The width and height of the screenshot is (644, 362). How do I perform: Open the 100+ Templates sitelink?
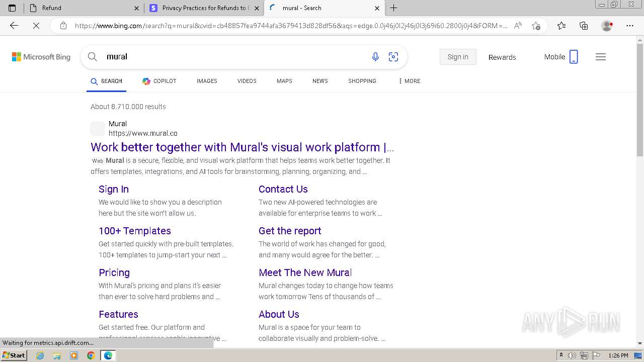click(135, 231)
